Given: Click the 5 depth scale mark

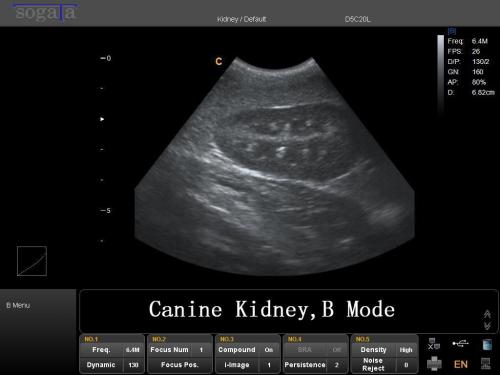Looking at the screenshot, I should (106, 210).
